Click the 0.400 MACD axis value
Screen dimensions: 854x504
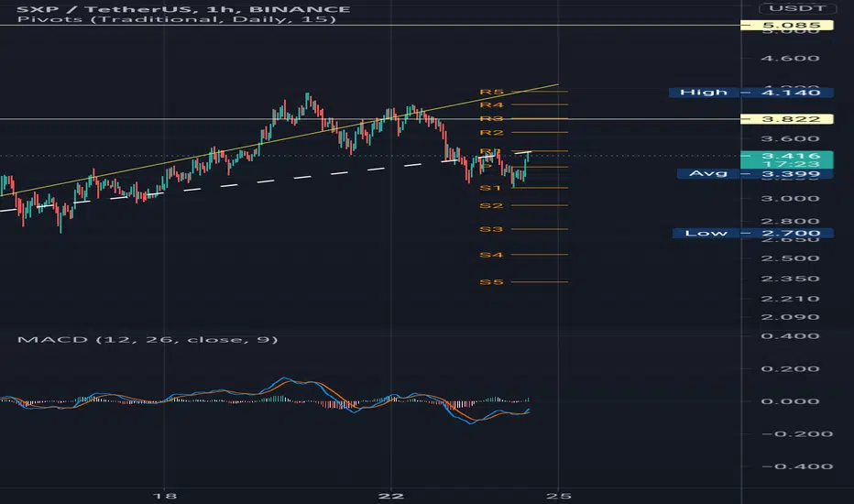point(790,335)
